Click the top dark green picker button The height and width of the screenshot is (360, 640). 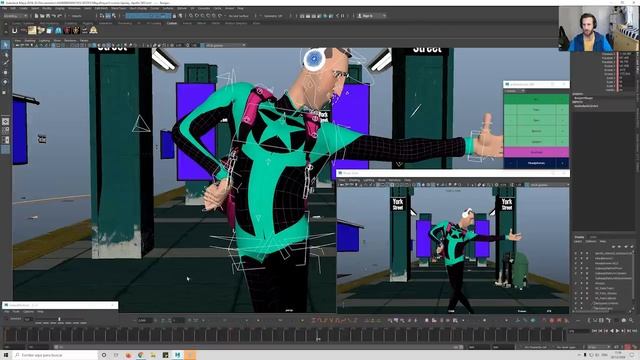(x=536, y=99)
